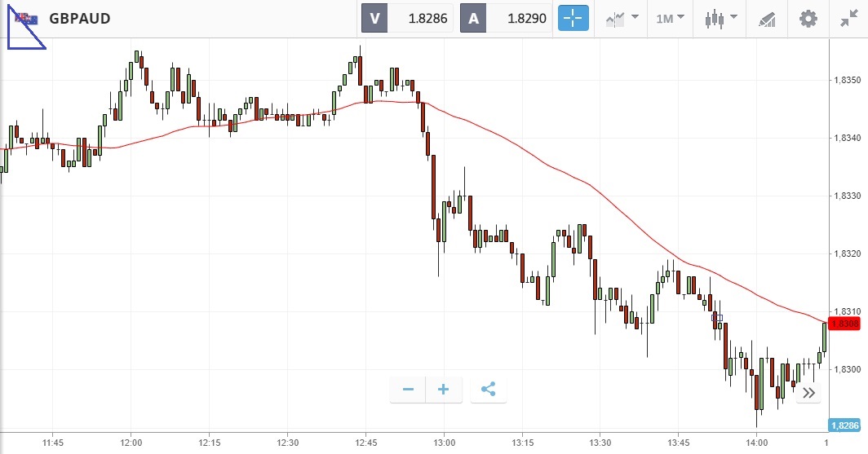Share the chart via share icon
This screenshot has width=868, height=454.
(488, 390)
